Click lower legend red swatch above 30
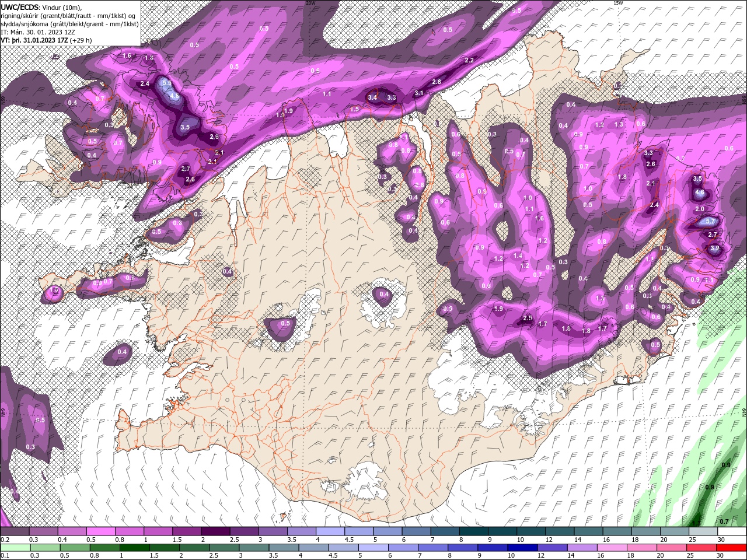 (x=731, y=548)
